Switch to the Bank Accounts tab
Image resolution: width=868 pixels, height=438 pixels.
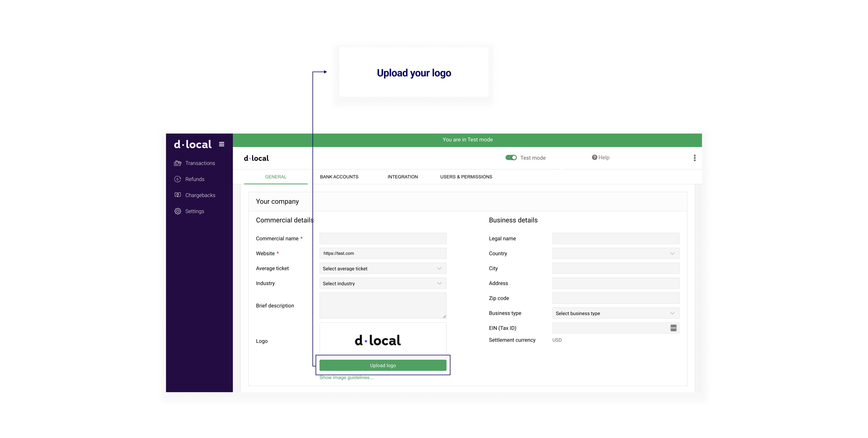point(339,177)
